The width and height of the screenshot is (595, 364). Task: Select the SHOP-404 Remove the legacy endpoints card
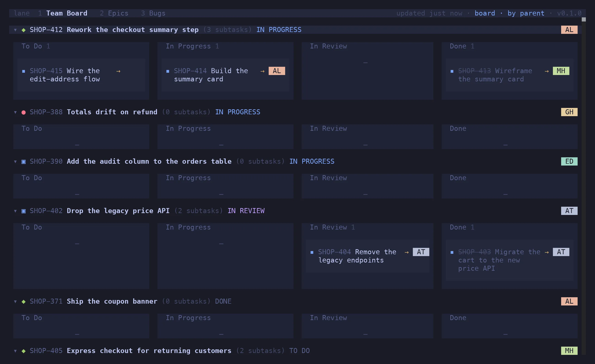pos(367,256)
